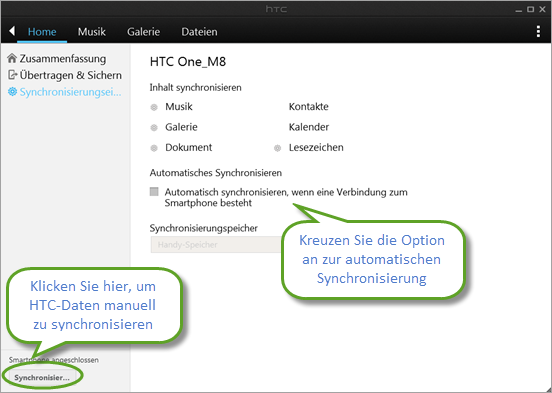Open the Dateien tab

tap(199, 32)
